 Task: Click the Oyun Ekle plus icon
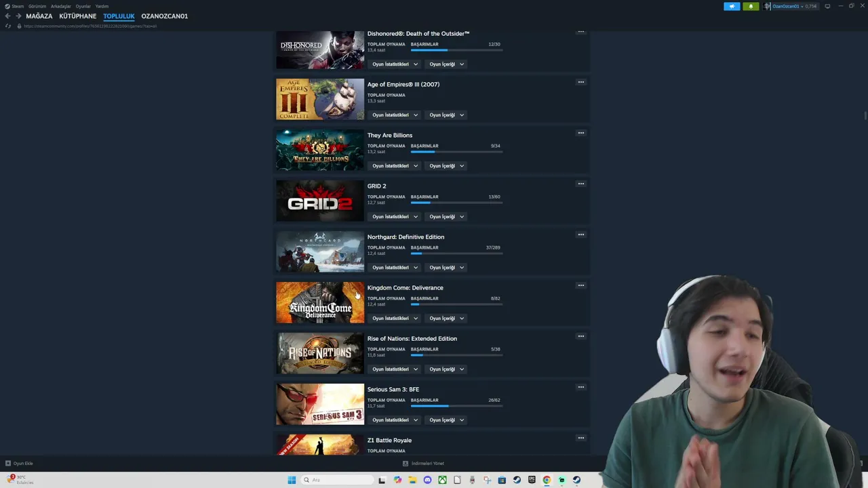(x=8, y=464)
